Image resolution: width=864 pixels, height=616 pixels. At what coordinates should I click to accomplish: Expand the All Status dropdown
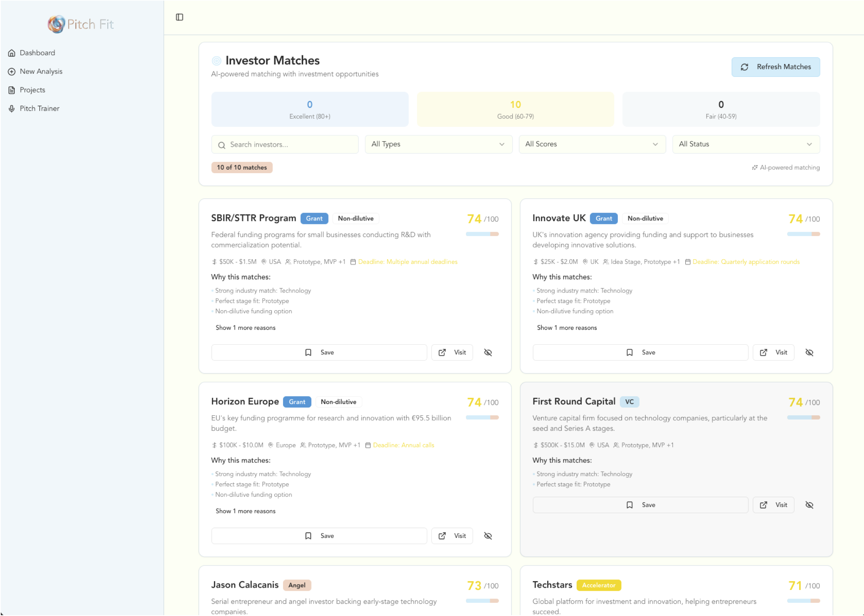(746, 144)
